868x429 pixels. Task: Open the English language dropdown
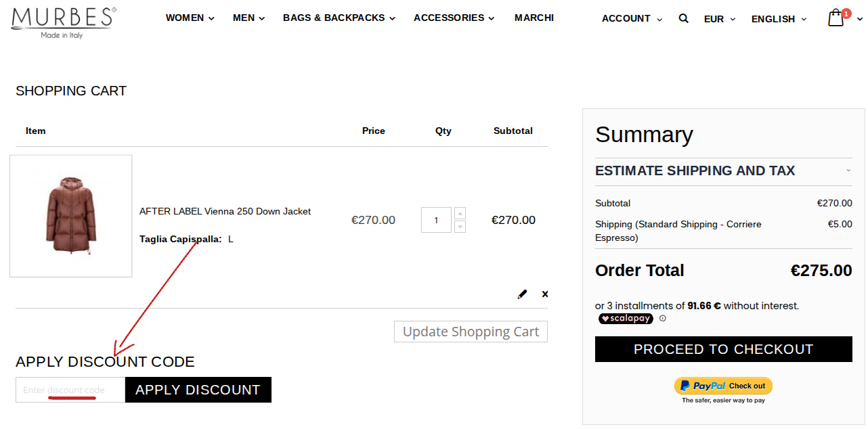click(779, 19)
